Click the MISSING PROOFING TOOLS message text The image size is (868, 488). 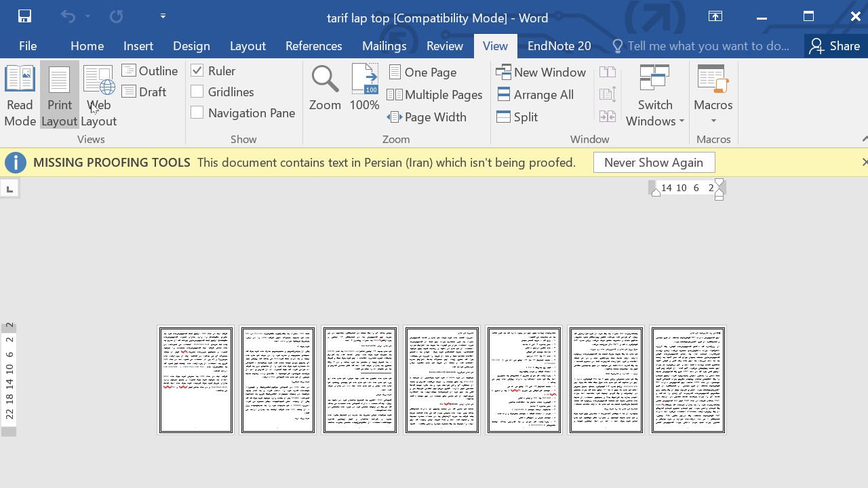[111, 163]
